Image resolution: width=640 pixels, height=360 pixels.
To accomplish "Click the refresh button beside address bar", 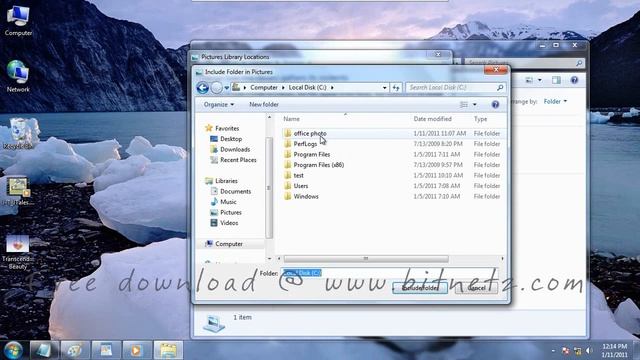I will click(396, 87).
